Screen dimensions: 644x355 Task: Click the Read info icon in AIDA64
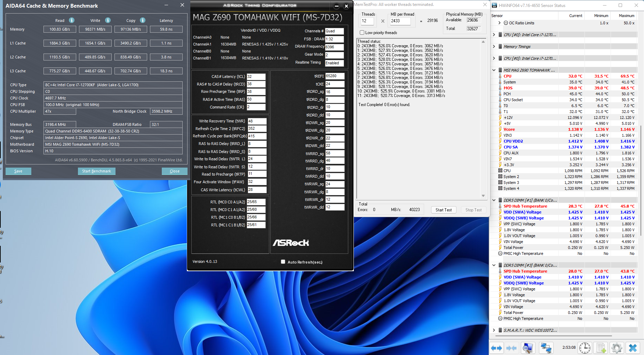(72, 20)
